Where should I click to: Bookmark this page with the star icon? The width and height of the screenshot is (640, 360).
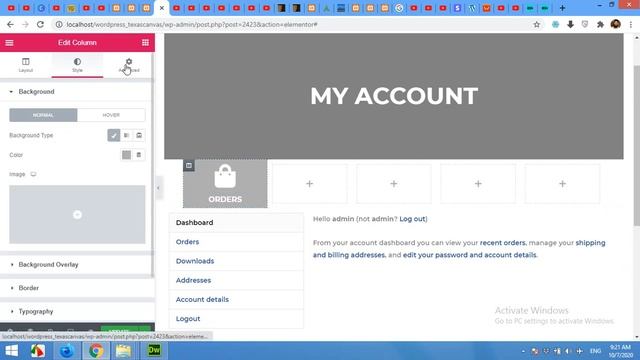(x=536, y=24)
